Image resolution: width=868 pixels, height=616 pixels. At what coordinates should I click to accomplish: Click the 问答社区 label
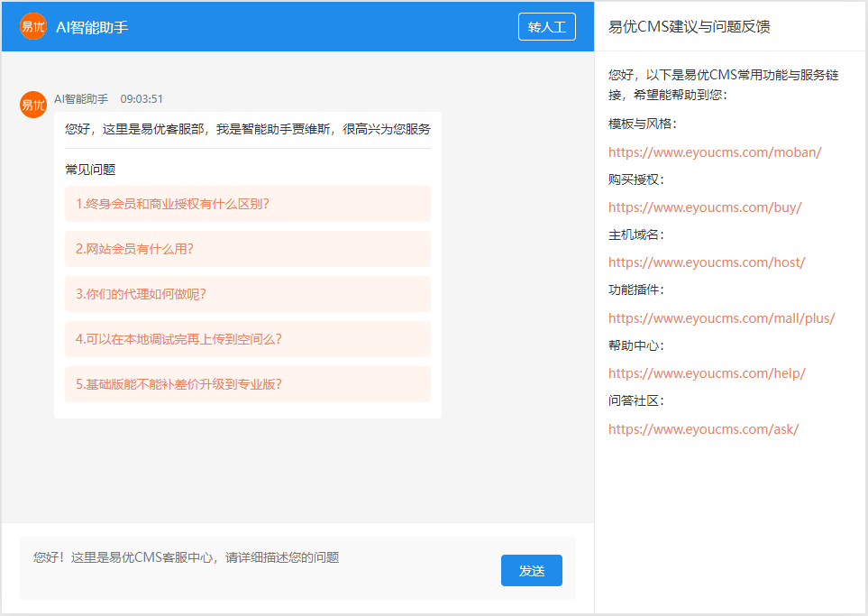(635, 400)
